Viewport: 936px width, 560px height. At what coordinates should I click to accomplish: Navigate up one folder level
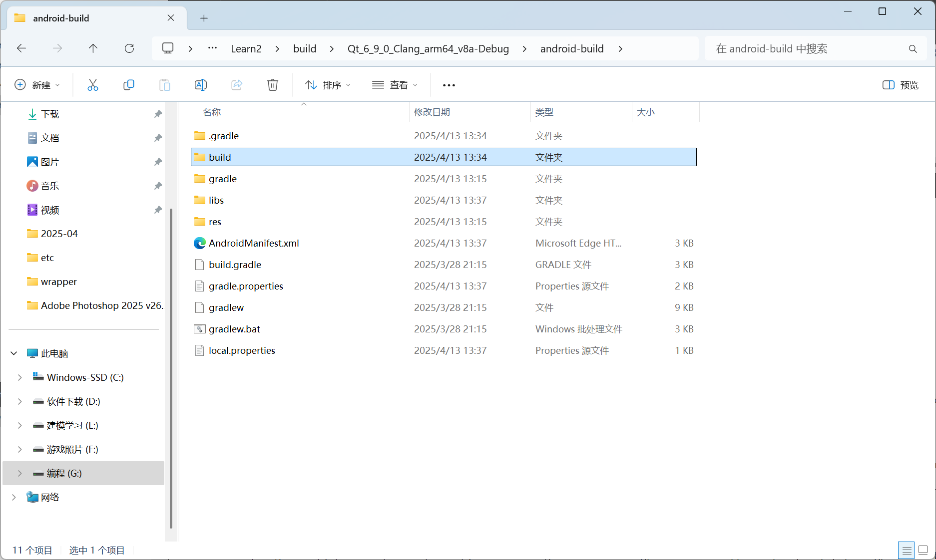click(93, 48)
